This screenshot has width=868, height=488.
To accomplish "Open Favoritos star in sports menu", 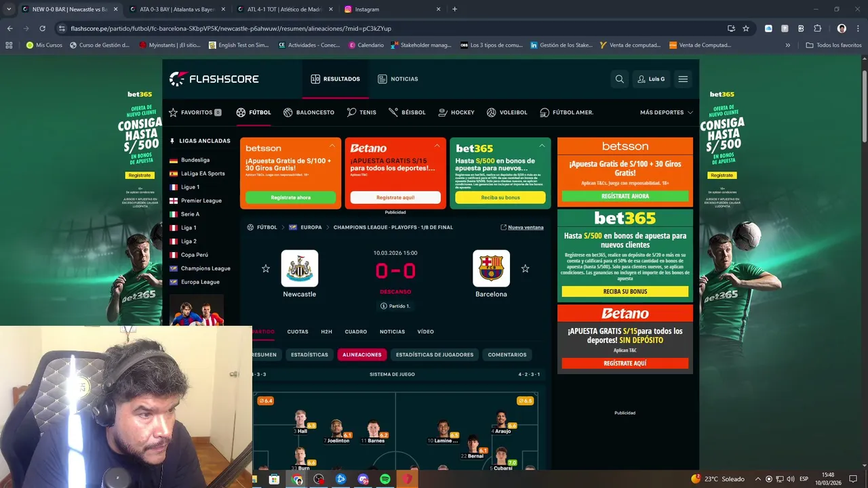I will pos(195,113).
